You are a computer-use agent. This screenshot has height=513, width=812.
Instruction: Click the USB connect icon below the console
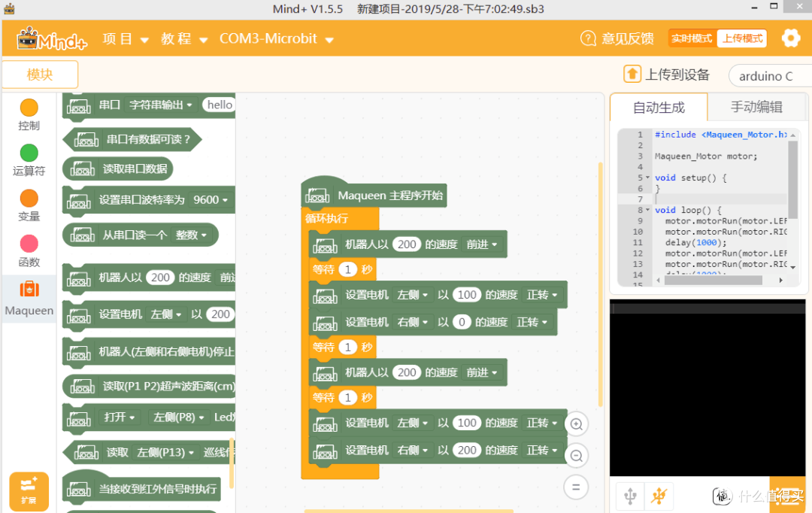coord(630,496)
